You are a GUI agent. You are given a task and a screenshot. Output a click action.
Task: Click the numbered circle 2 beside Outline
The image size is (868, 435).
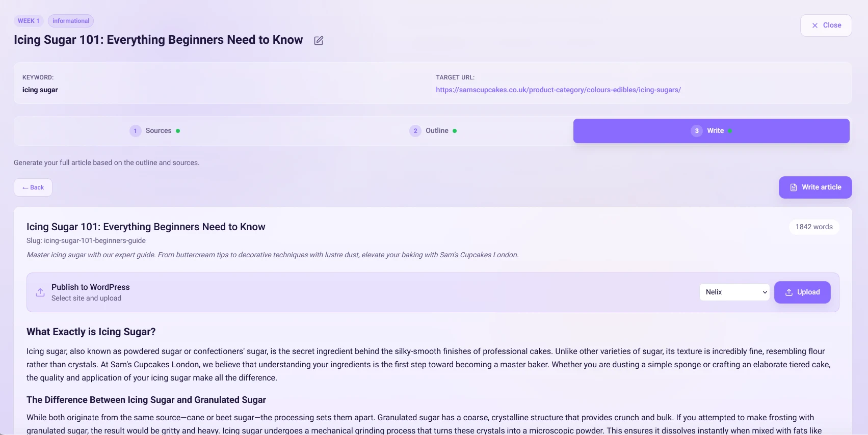point(415,131)
